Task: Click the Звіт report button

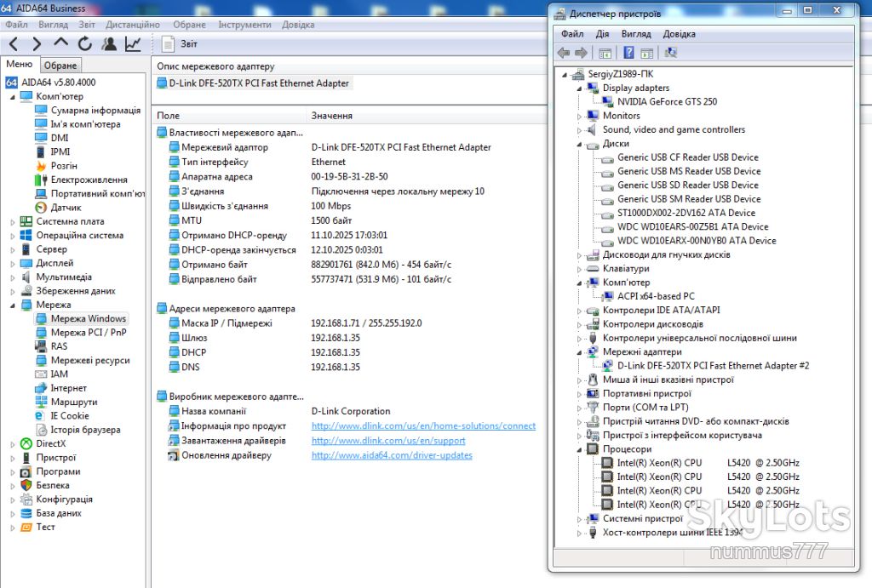Action: click(x=179, y=44)
